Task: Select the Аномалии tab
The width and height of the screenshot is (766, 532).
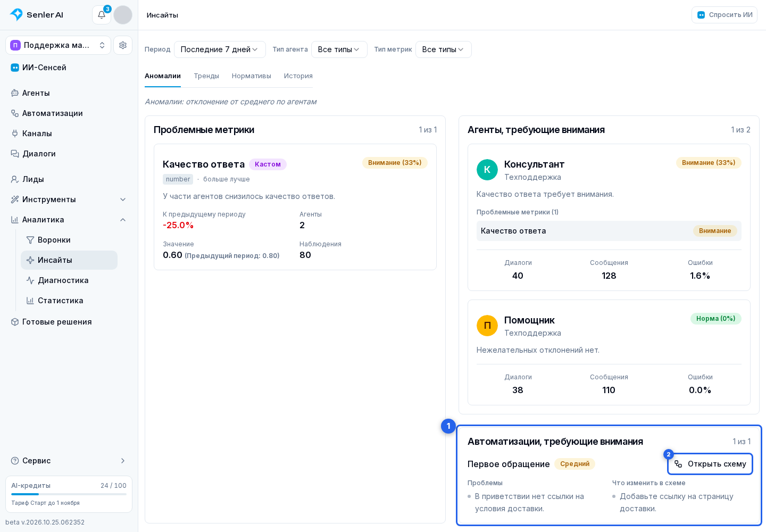Action: pyautogui.click(x=163, y=76)
